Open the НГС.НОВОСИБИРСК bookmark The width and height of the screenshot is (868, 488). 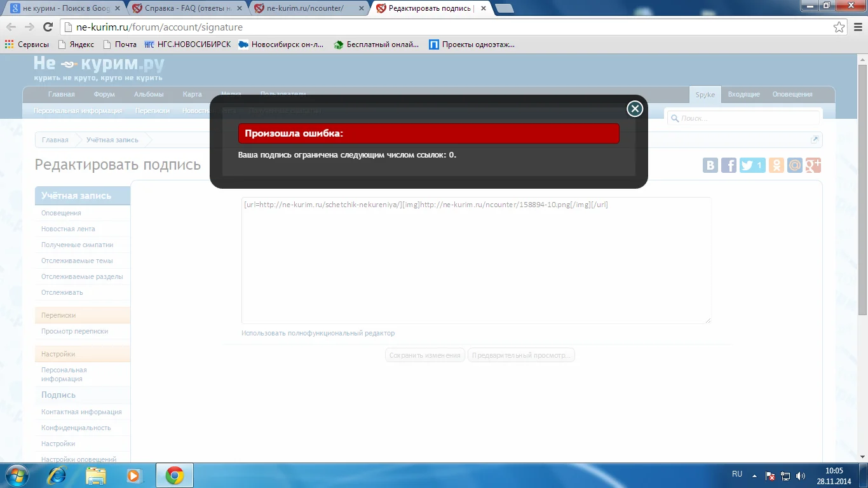tap(187, 44)
